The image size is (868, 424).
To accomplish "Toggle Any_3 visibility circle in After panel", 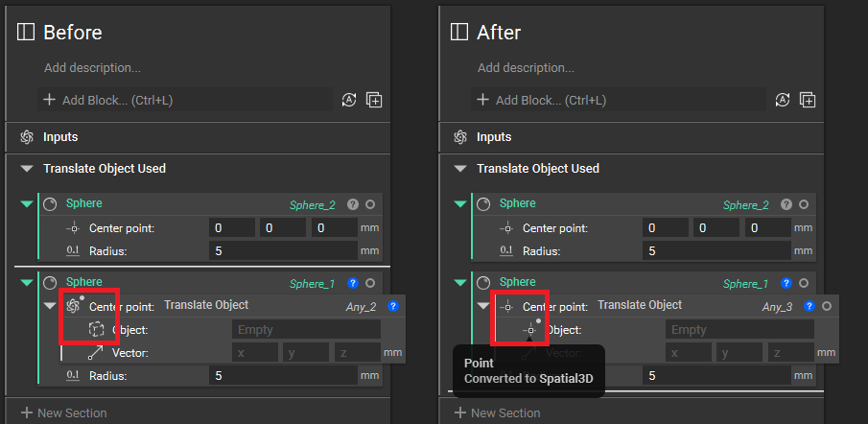I will click(x=827, y=306).
